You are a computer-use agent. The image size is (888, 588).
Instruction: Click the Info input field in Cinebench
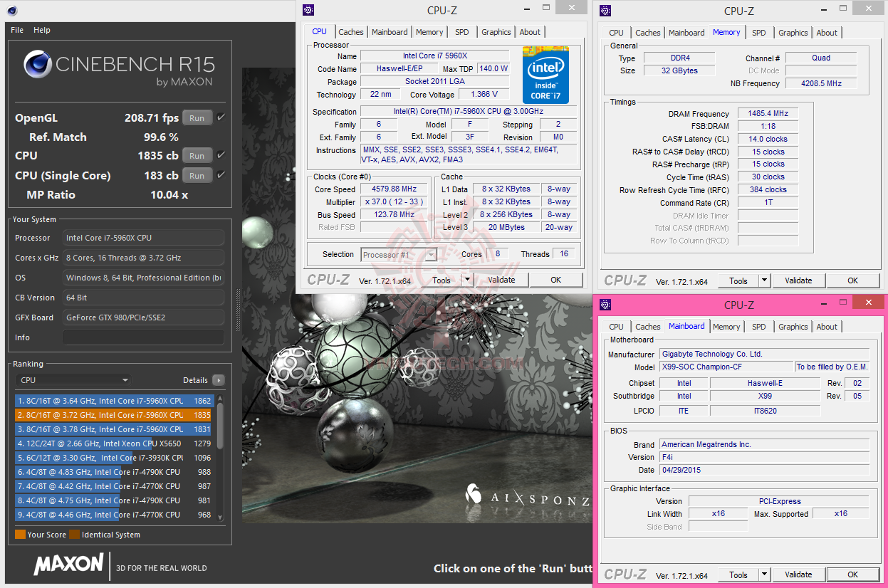143,337
